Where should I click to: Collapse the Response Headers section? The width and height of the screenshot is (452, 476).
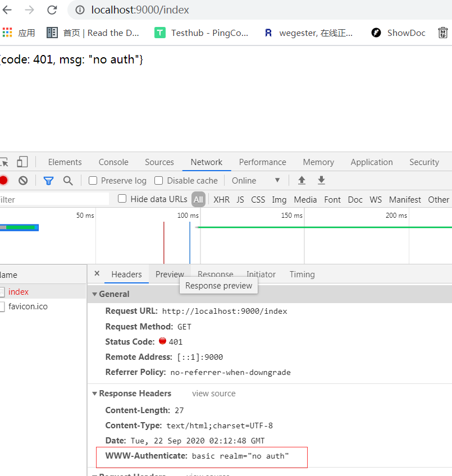95,393
